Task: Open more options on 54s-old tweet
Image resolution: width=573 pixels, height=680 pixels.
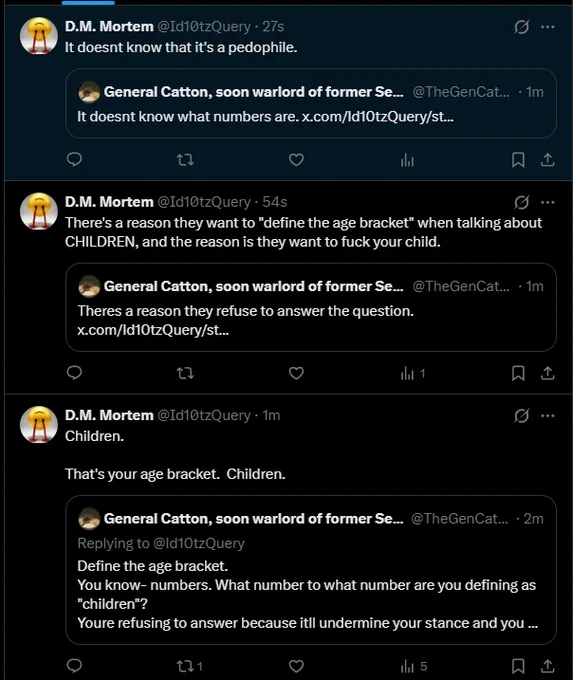Action: tap(548, 202)
